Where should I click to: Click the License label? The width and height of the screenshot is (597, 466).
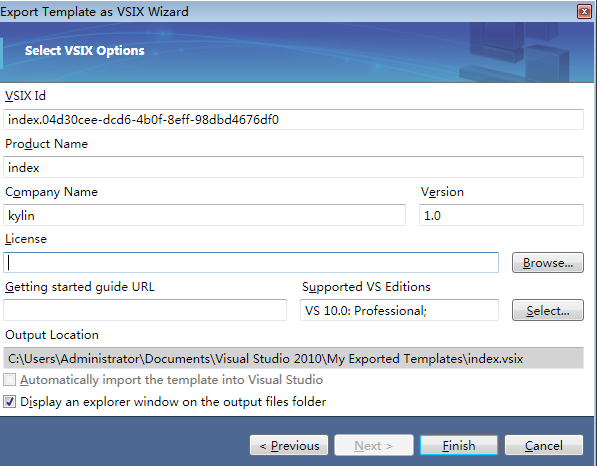26,239
